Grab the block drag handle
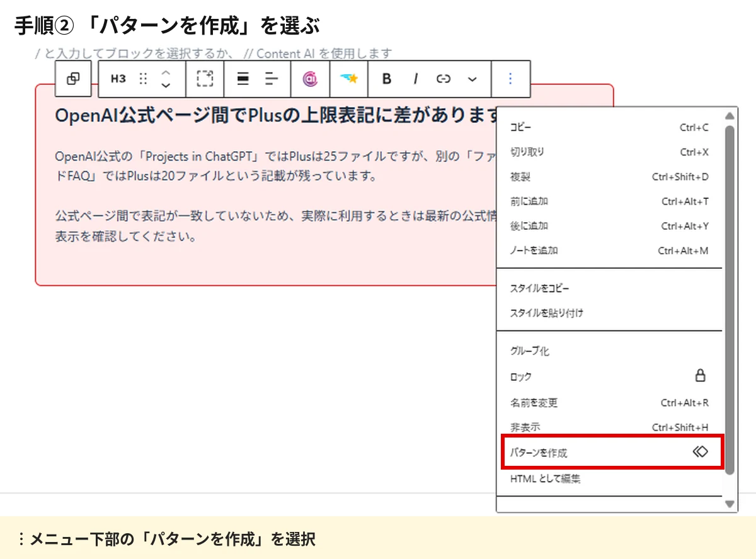Screen dimensions: 756x559 coord(143,79)
